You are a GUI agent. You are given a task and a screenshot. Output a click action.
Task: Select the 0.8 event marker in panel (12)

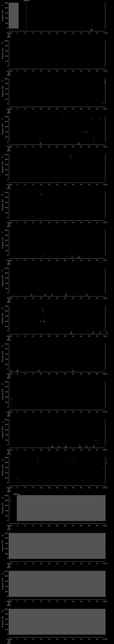tap(52, 447)
